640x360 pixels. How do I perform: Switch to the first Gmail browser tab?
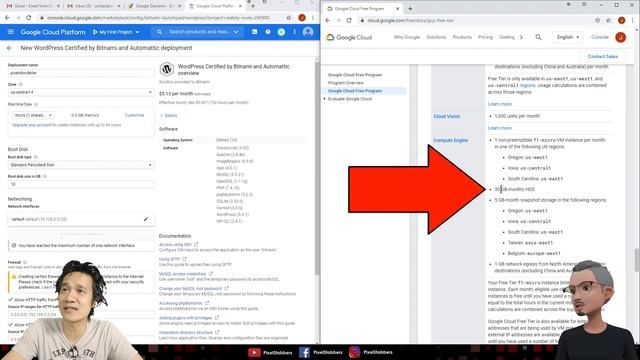tap(33, 6)
